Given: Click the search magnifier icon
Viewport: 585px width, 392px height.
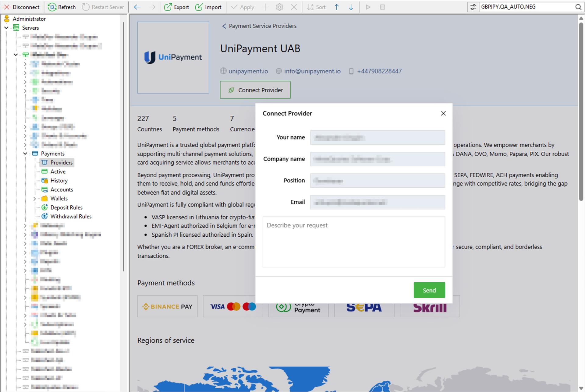Looking at the screenshot, I should [578, 7].
